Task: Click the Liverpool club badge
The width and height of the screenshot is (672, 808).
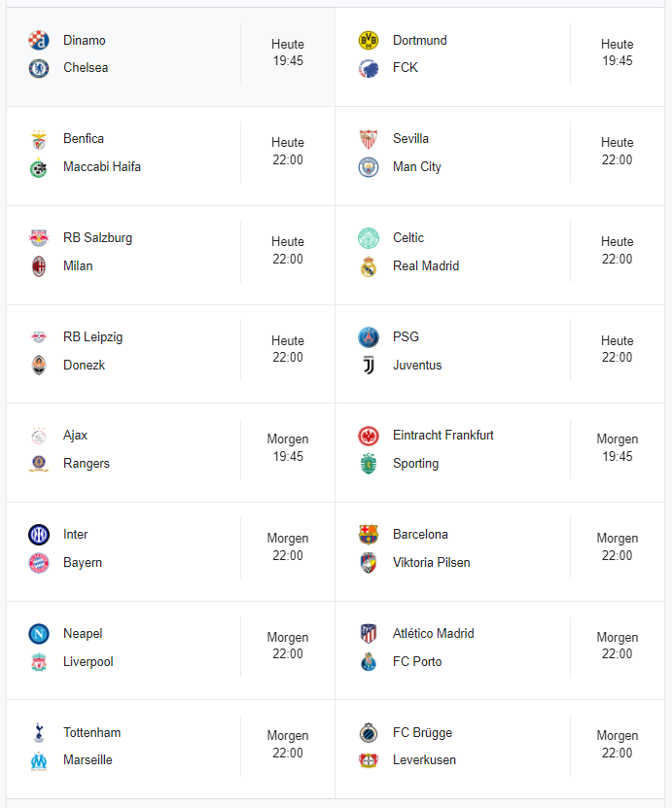Action: coord(39,661)
